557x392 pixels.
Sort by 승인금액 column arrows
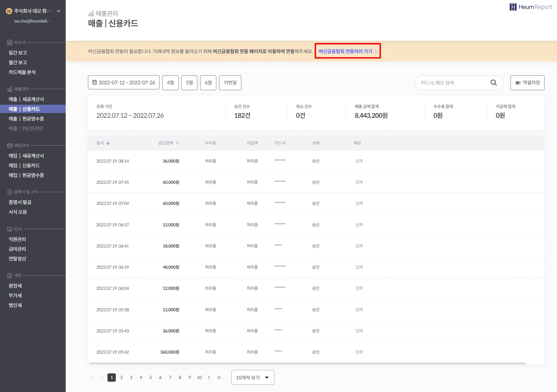point(177,143)
